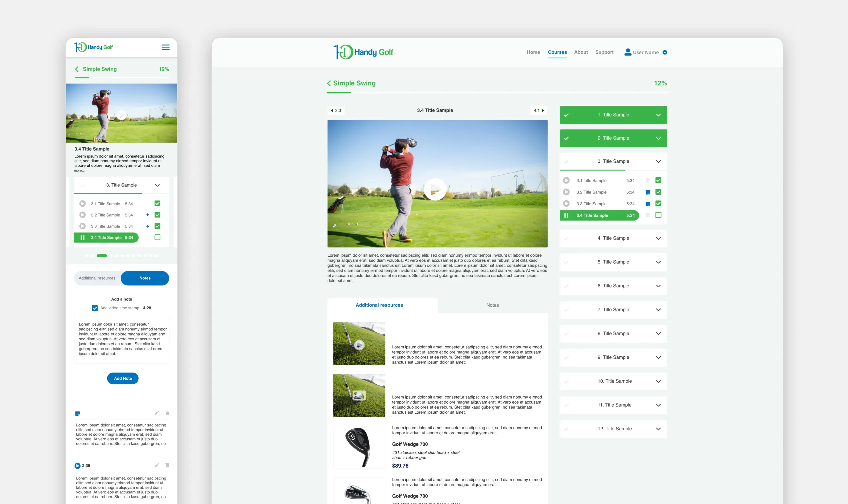The image size is (848, 504).
Task: Open second resource image thumbnail
Action: coord(359,395)
